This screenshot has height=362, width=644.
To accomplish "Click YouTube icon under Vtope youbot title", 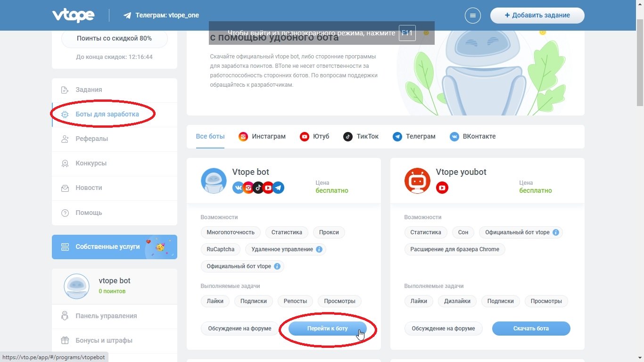I will (442, 188).
